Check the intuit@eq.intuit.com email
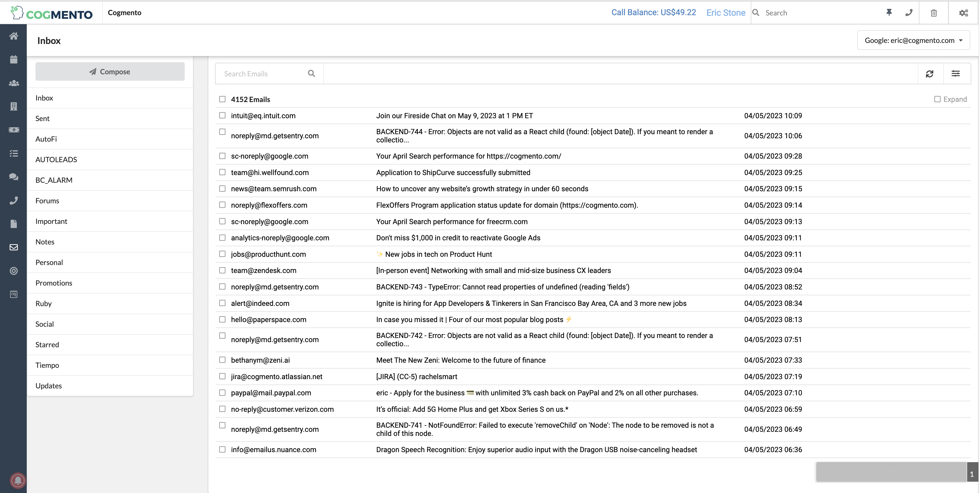Viewport: 980px width, 493px height. [x=222, y=115]
